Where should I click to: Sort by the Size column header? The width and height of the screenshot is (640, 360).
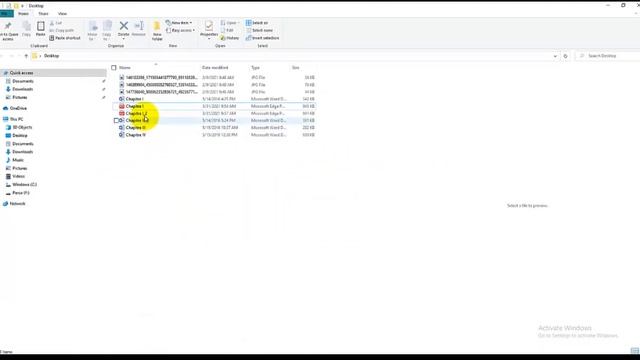click(296, 68)
